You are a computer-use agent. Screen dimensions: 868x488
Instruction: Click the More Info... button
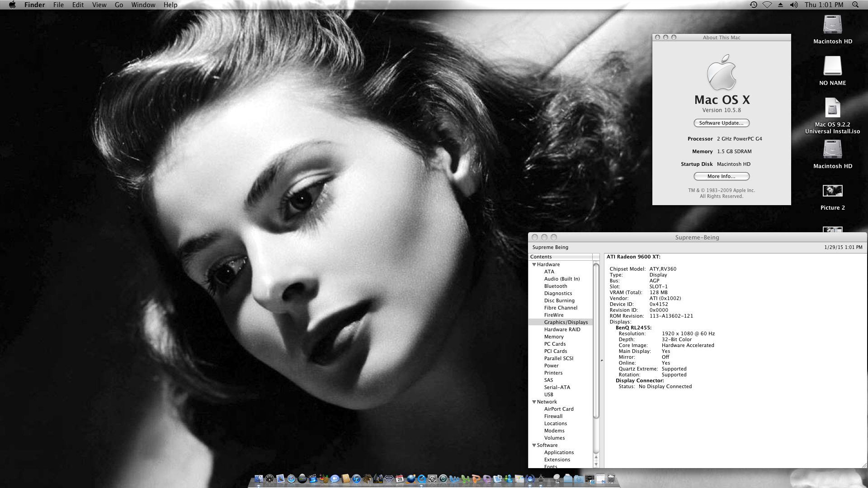(721, 176)
